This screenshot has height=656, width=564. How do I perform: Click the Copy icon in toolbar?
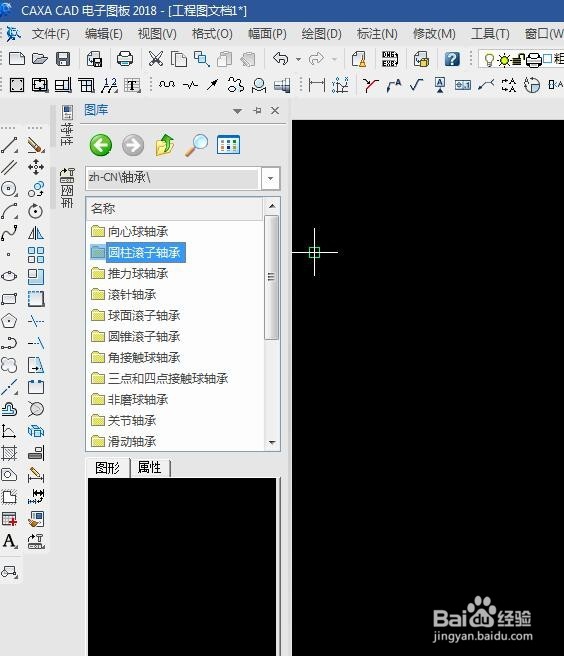coord(179,59)
